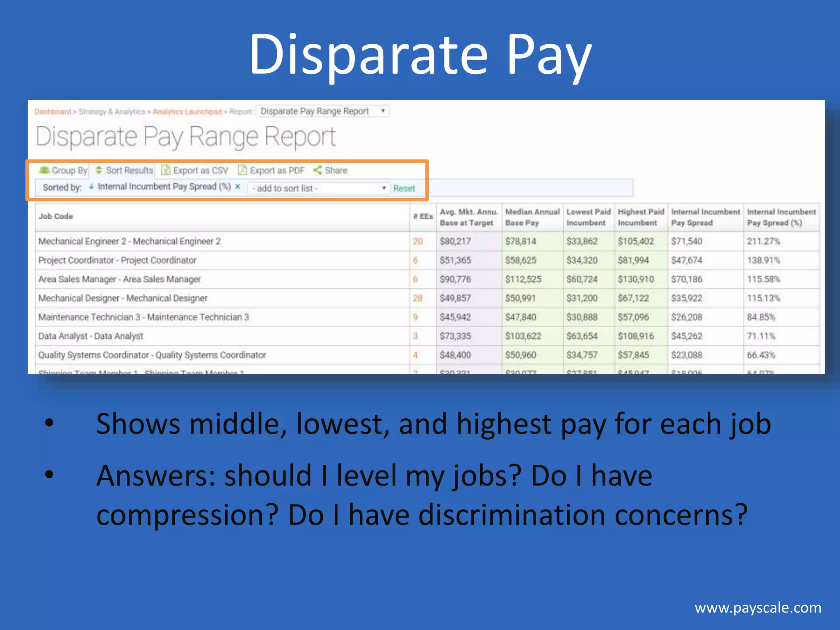
Task: Click the Group By people icon
Action: [44, 170]
